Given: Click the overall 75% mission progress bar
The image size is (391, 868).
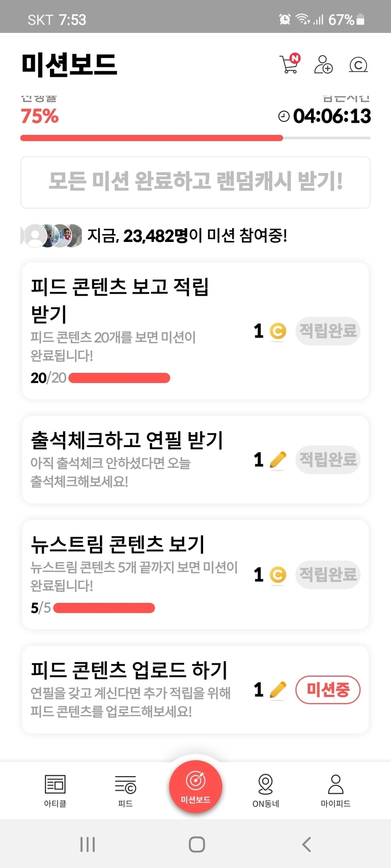Looking at the screenshot, I should tap(195, 138).
